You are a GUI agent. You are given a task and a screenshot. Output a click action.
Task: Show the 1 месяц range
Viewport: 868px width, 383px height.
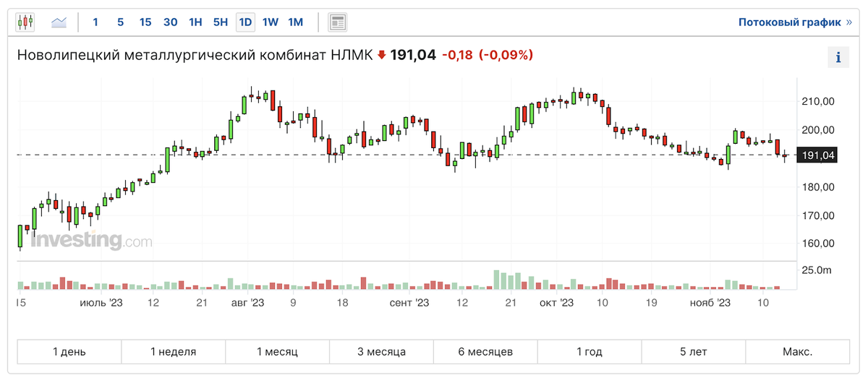278,352
